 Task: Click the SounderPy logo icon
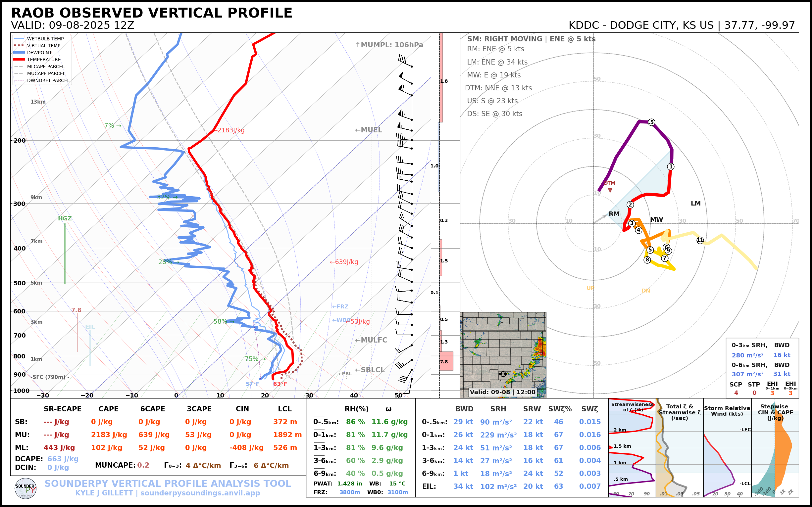click(25, 488)
